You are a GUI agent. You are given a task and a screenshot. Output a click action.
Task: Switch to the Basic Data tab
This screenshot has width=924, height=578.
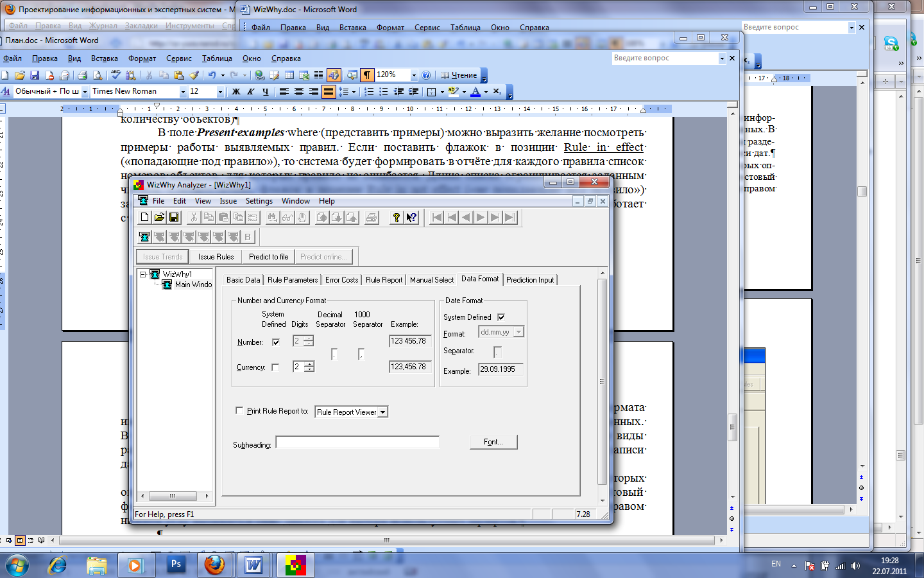click(243, 280)
